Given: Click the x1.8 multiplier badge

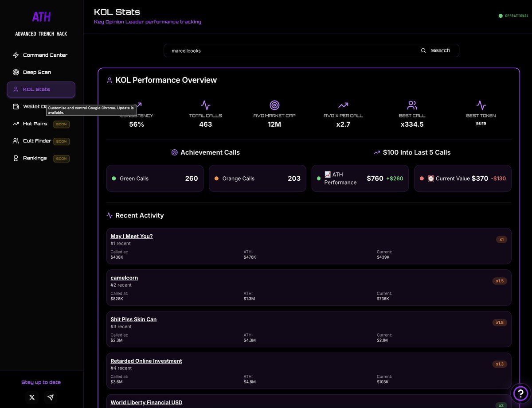Looking at the screenshot, I should (x=500, y=323).
